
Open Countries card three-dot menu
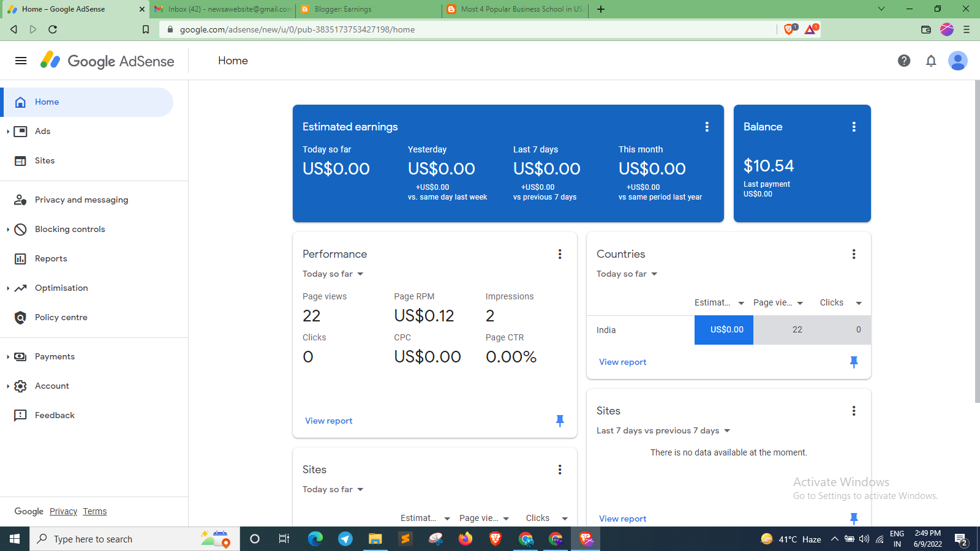pyautogui.click(x=854, y=254)
